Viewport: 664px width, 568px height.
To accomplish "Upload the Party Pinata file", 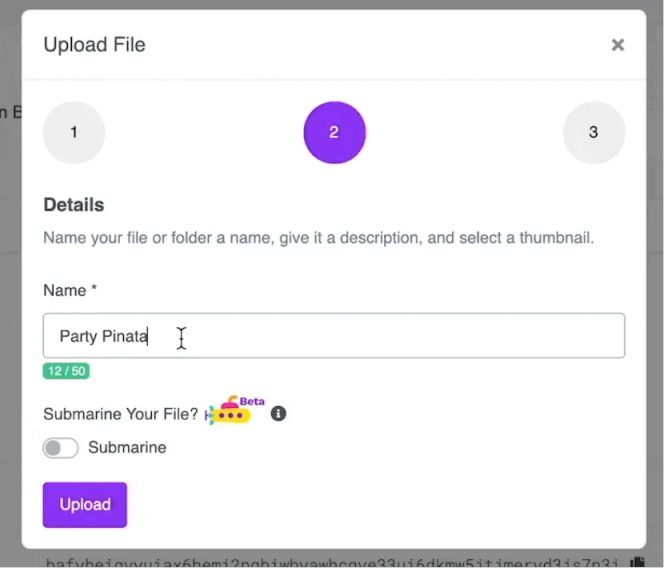I will click(85, 504).
